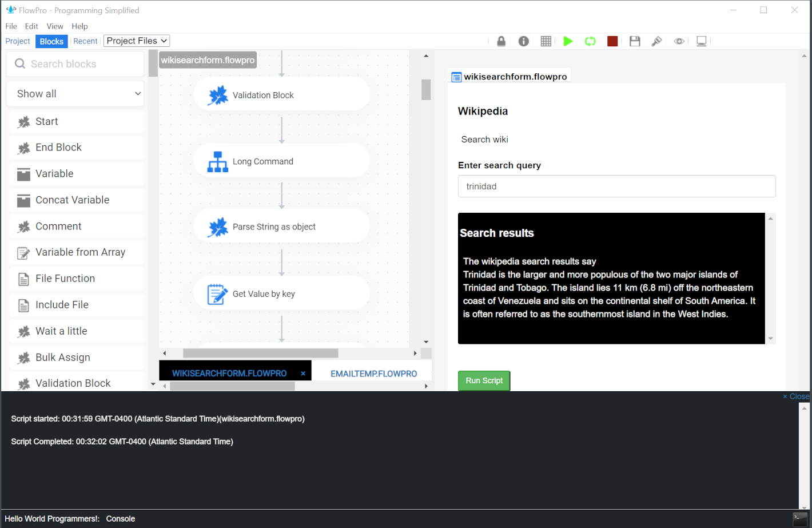Select the Start block icon
The image size is (812, 528).
coord(23,122)
